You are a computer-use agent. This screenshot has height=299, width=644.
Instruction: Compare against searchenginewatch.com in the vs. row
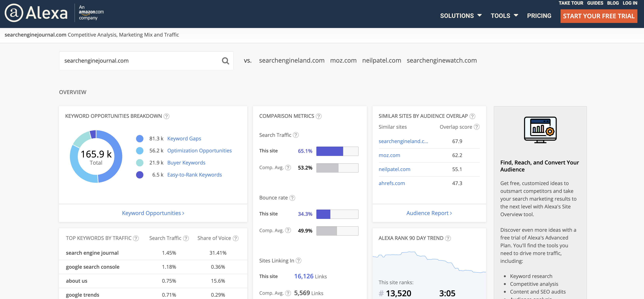[442, 61]
